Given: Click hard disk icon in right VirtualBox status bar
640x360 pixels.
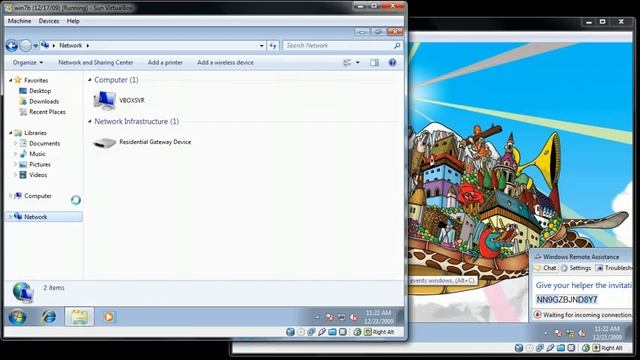Looking at the screenshot, I should click(x=519, y=348).
